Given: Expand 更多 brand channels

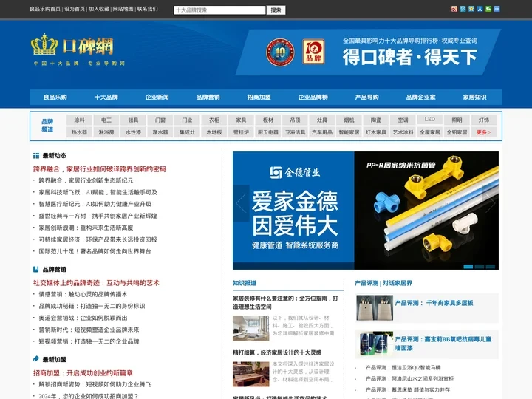Looking at the screenshot, I should tap(484, 132).
